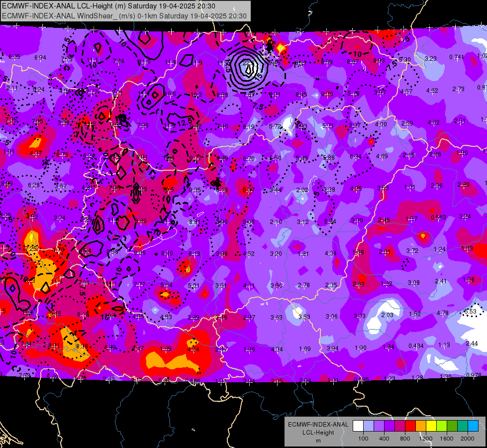Click the magenta swatch in the legend
The height and width of the screenshot is (448, 487).
coord(400,426)
